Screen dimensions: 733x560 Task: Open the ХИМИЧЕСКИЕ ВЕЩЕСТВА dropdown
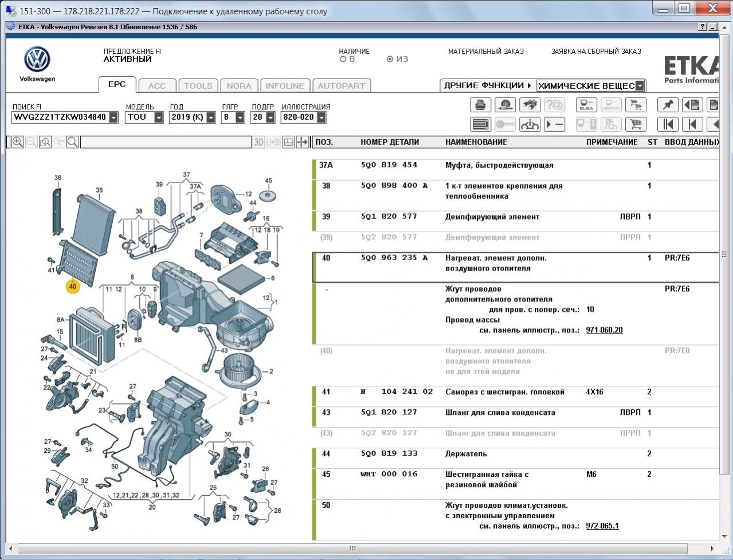coord(640,85)
